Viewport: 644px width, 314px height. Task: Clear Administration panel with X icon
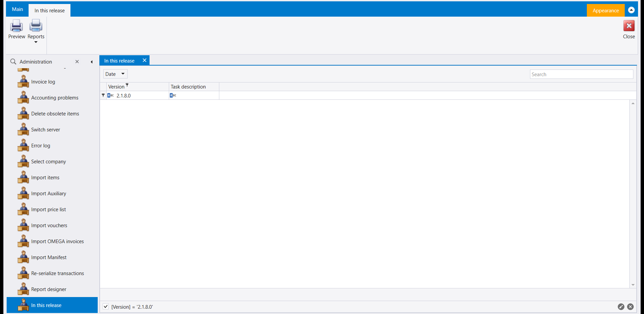tap(77, 62)
